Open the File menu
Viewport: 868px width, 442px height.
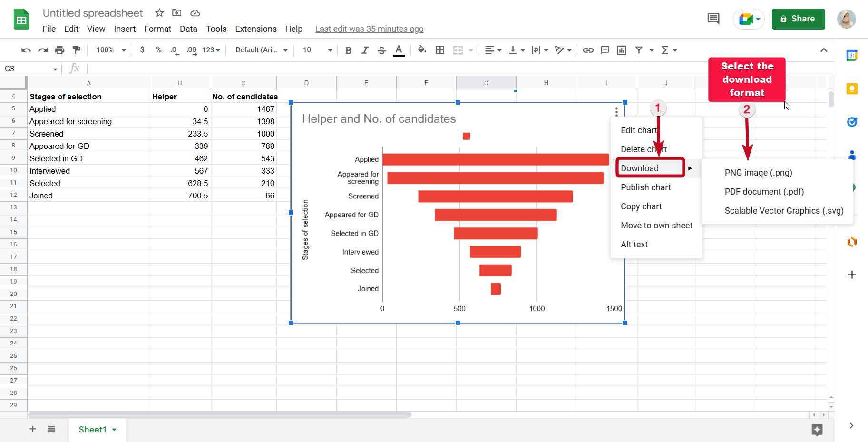click(x=49, y=29)
